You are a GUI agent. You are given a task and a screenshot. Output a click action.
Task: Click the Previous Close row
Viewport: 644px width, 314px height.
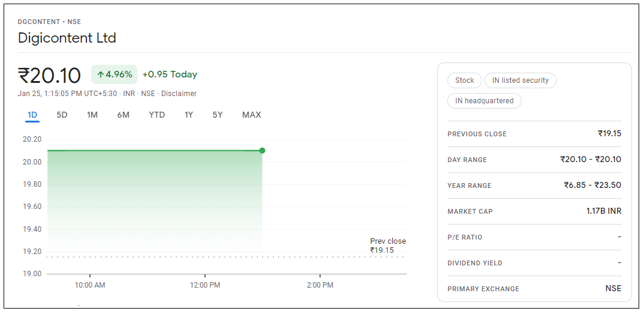(x=534, y=134)
